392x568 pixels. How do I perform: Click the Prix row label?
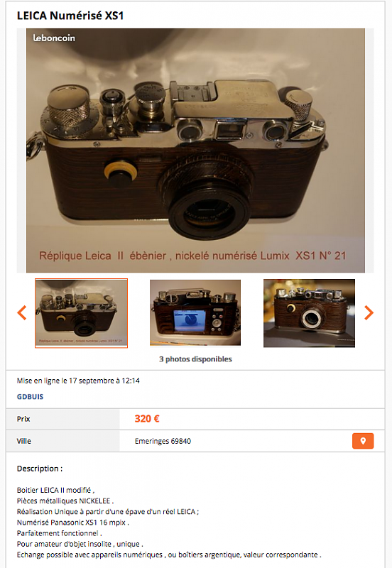(x=23, y=419)
